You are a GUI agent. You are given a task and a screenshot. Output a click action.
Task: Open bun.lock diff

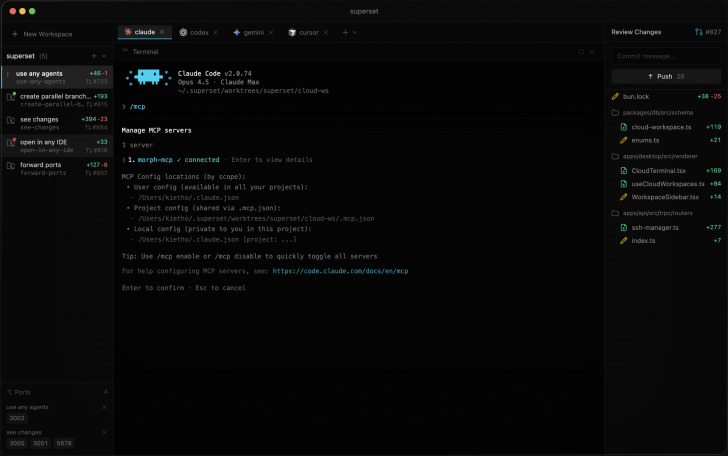[x=666, y=97]
